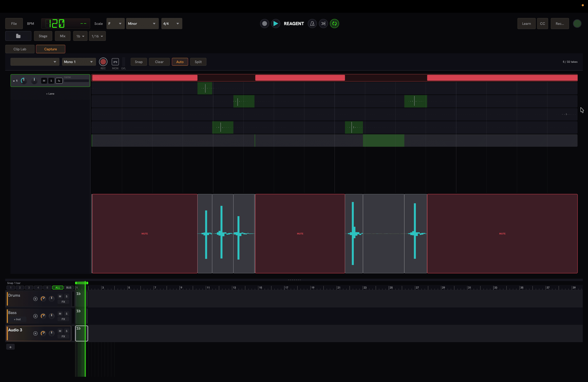Mute the Bass track
Screen dimensions: 588x382
click(x=60, y=314)
